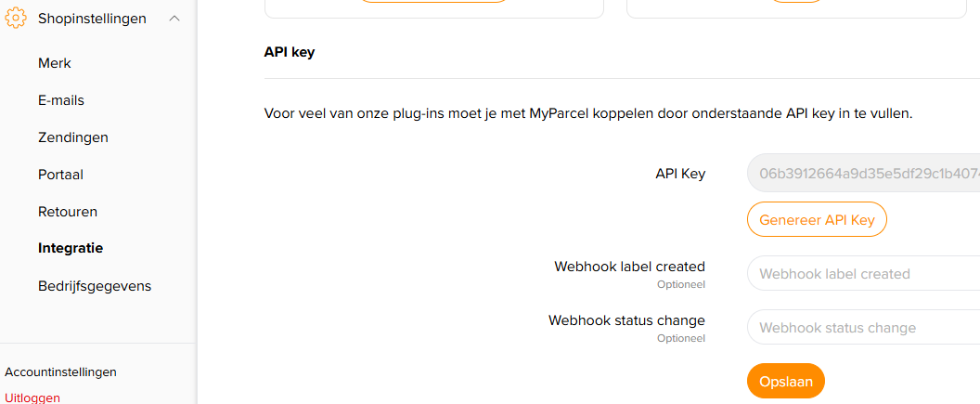Focus the Webhook label created input box

[863, 274]
